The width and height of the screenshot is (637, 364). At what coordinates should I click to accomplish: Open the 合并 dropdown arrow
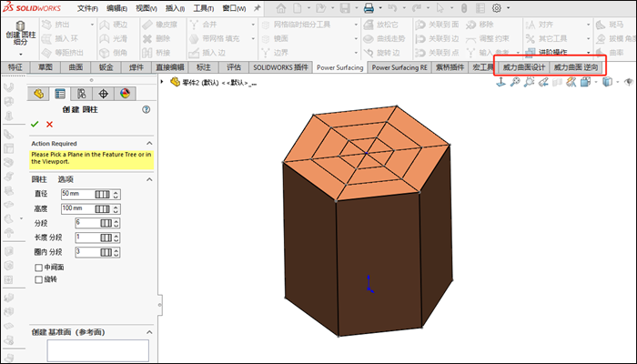(253, 25)
